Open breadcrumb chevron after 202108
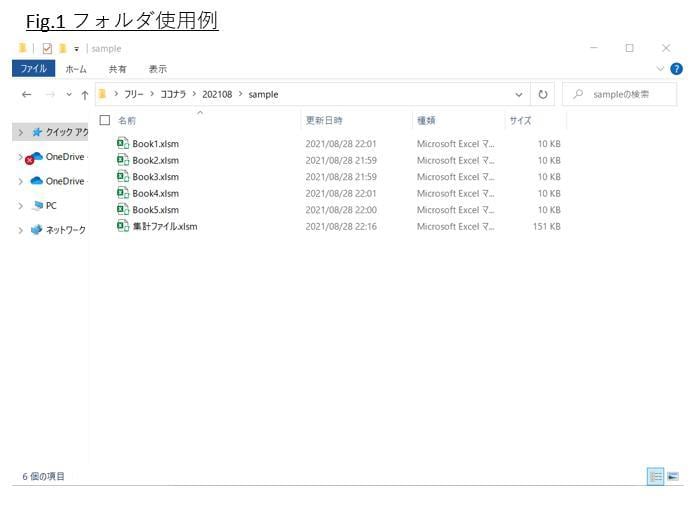Image resolution: width=700 pixels, height=507 pixels. pyautogui.click(x=241, y=94)
